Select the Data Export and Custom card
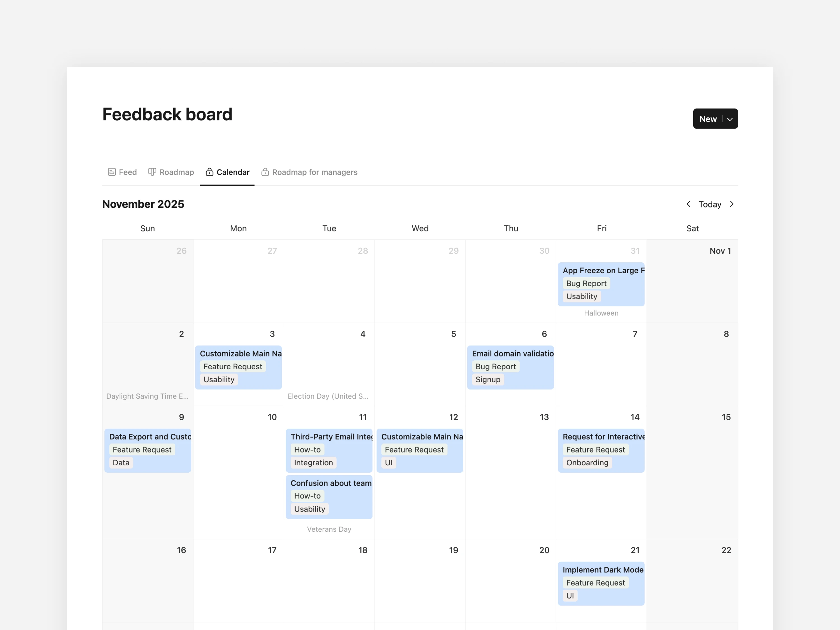840x630 pixels. [x=150, y=437]
